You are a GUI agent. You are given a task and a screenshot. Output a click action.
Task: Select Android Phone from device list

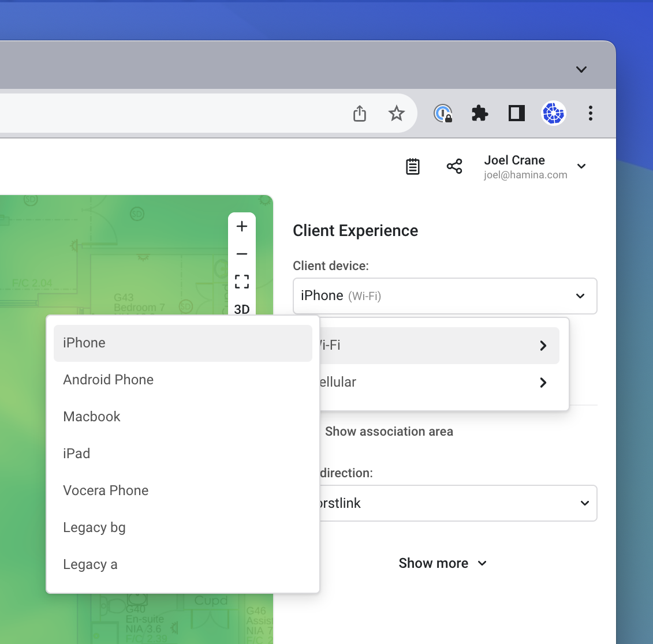pos(183,380)
